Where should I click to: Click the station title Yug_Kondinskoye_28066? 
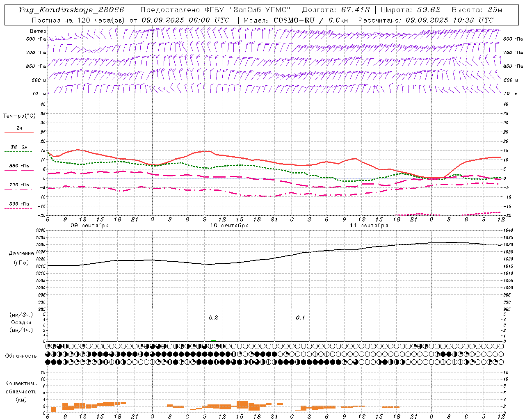pos(71,10)
